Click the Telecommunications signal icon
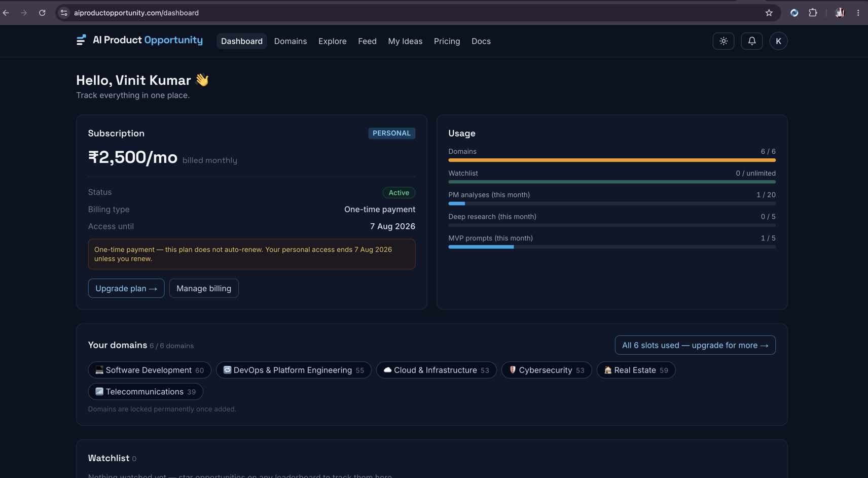 [99, 391]
